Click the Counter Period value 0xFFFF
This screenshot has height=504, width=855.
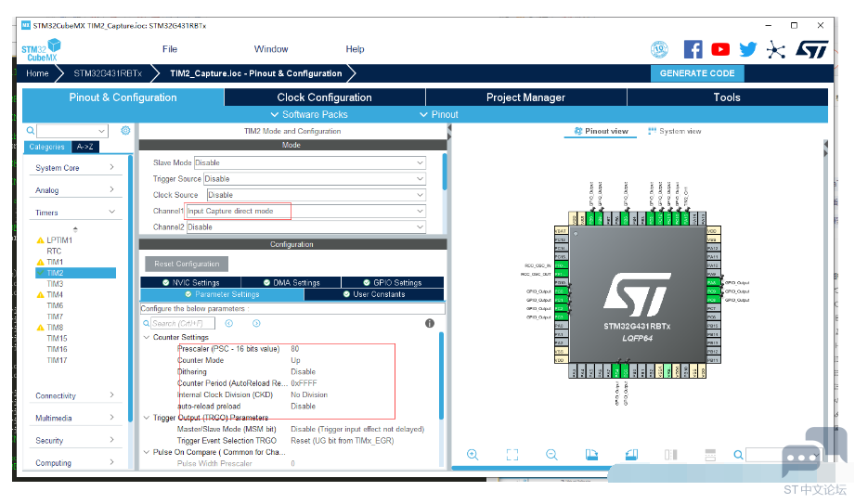point(304,383)
